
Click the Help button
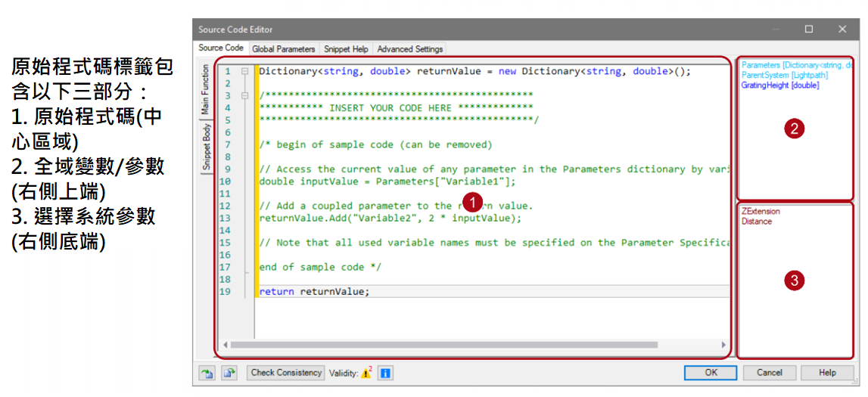tap(827, 373)
